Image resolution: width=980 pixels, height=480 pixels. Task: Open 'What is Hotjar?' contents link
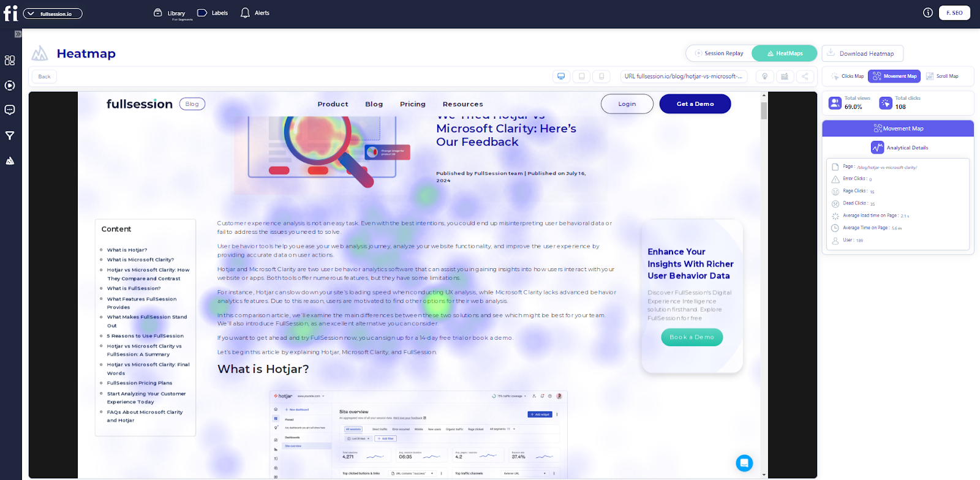click(x=127, y=250)
